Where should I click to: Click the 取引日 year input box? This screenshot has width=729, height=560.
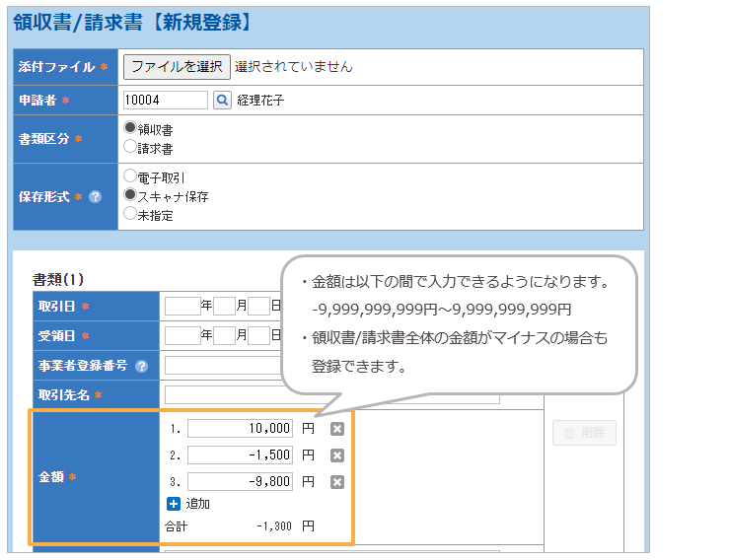pyautogui.click(x=182, y=306)
